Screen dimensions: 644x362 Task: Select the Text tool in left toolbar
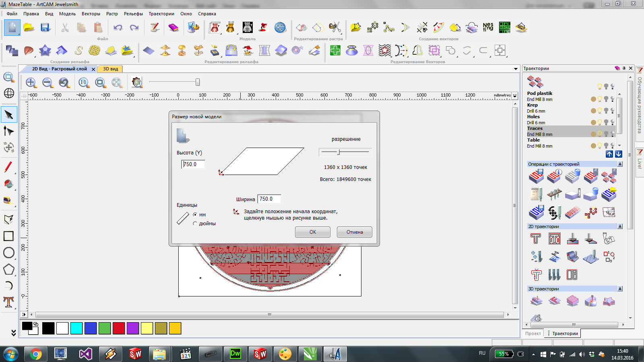pos(9,302)
